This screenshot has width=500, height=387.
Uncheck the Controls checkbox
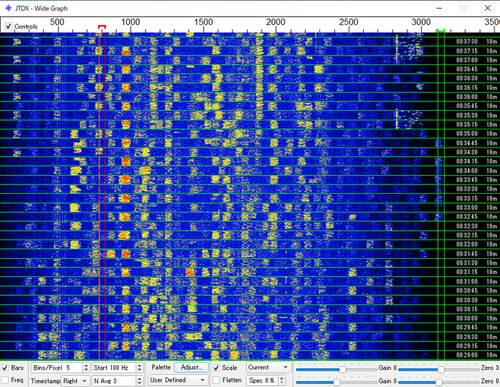tap(9, 26)
